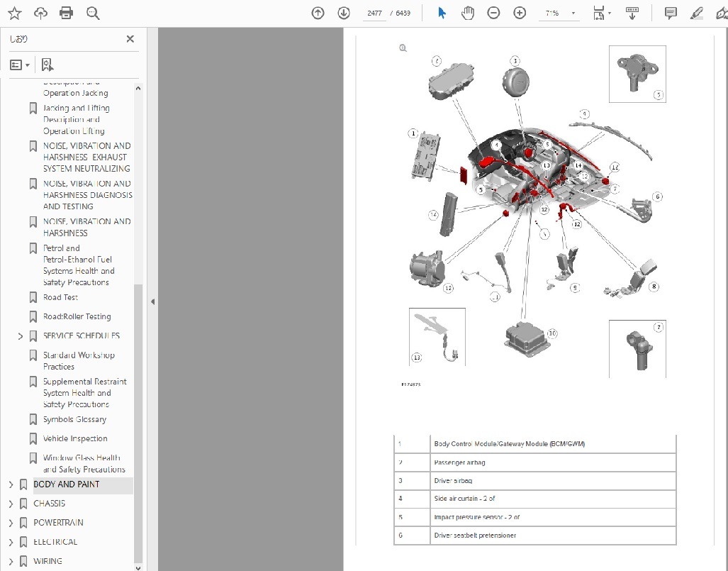Open the Vehicle Inspection bookmark
This screenshot has width=728, height=571.
pyautogui.click(x=75, y=438)
